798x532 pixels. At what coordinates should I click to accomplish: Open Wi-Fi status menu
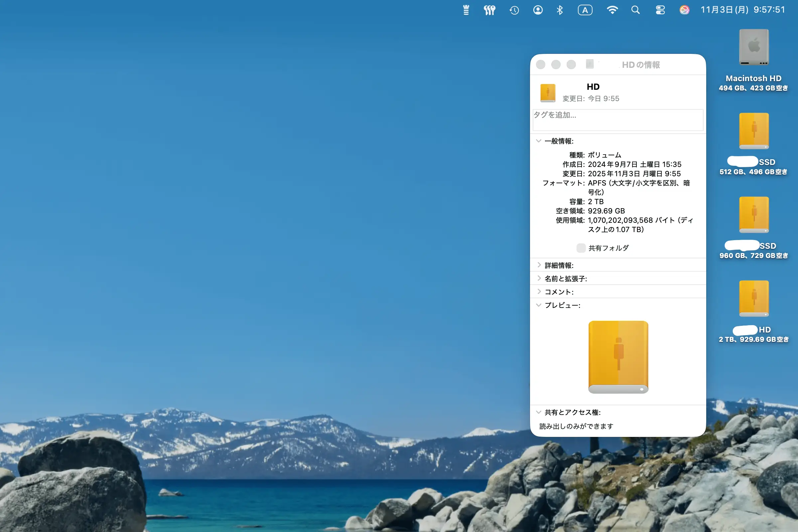tap(612, 10)
